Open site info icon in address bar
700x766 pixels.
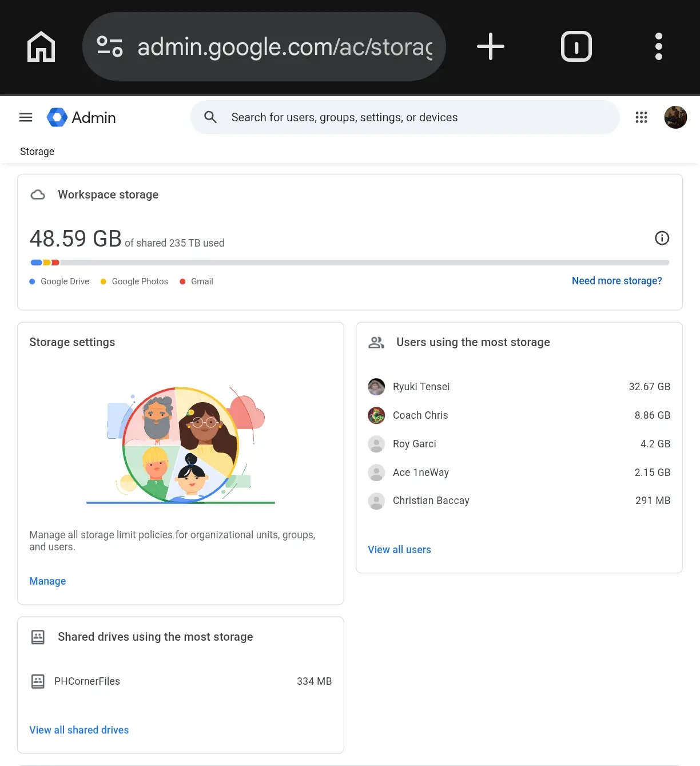110,46
